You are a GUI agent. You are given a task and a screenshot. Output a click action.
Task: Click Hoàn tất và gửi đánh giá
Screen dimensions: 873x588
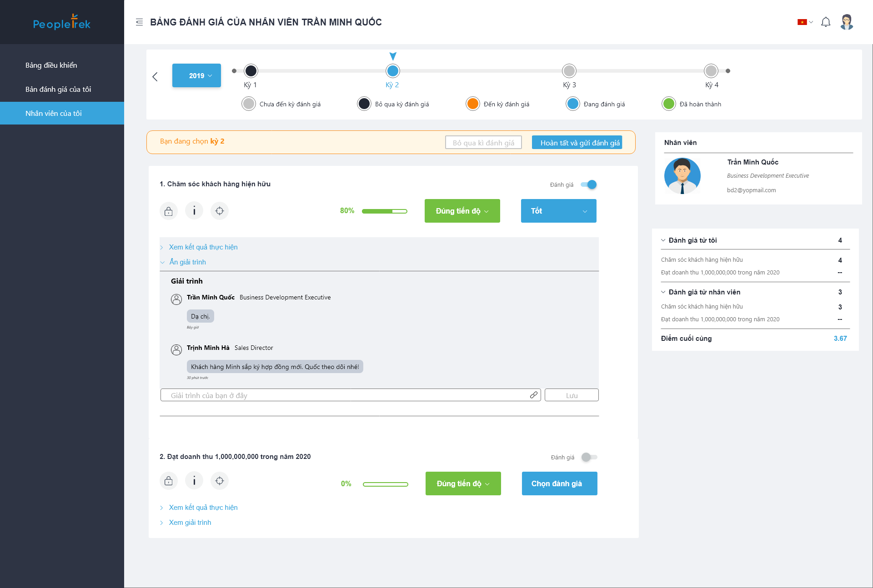[x=577, y=143]
